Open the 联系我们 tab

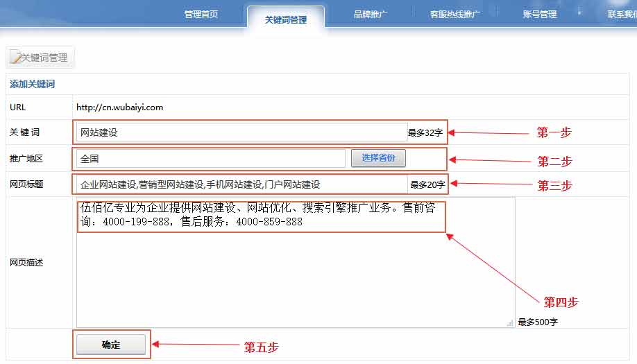(x=621, y=15)
